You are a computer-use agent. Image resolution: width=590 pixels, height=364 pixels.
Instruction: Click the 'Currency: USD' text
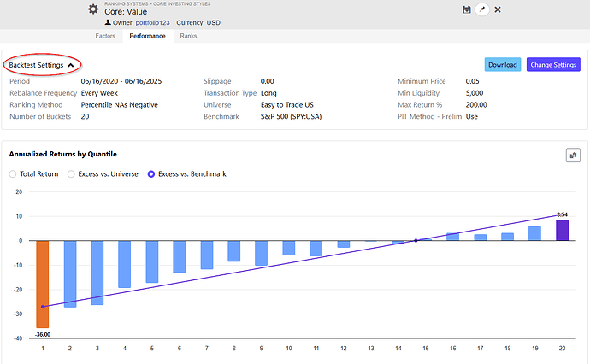198,22
